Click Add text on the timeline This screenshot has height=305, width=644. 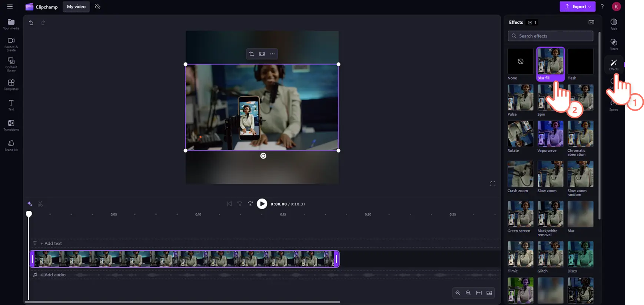tap(51, 243)
